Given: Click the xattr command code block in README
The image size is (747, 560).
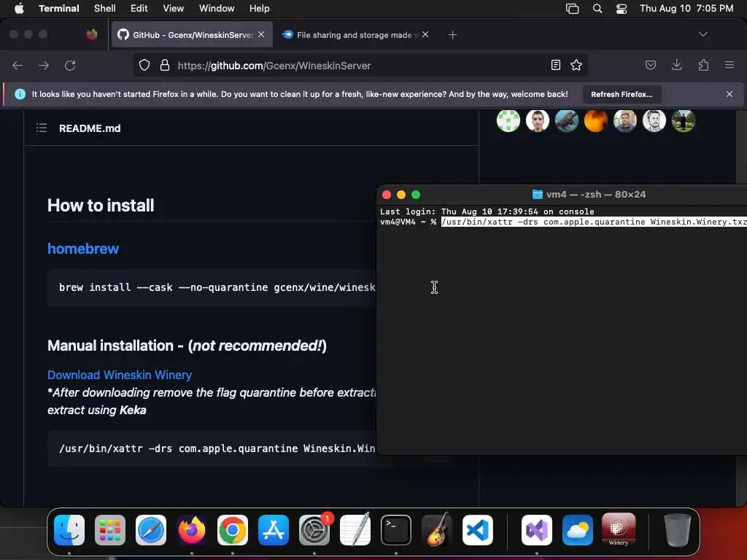Looking at the screenshot, I should coord(212,448).
